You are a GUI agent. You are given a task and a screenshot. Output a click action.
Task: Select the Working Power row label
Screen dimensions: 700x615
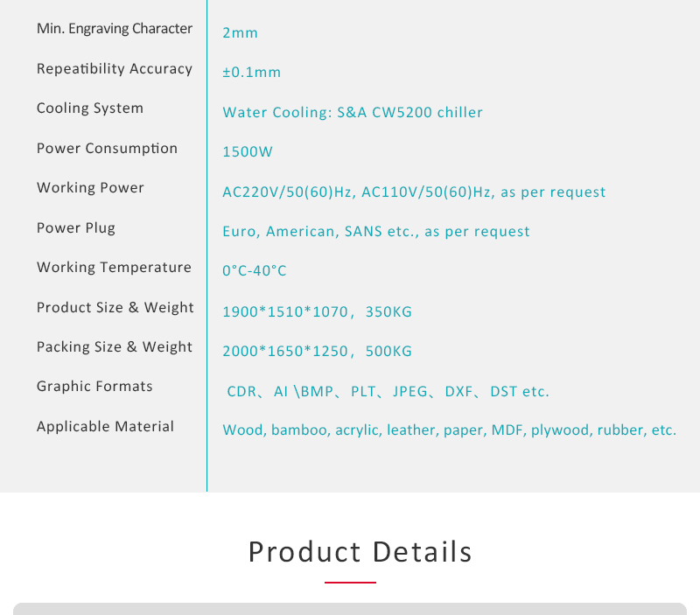90,188
